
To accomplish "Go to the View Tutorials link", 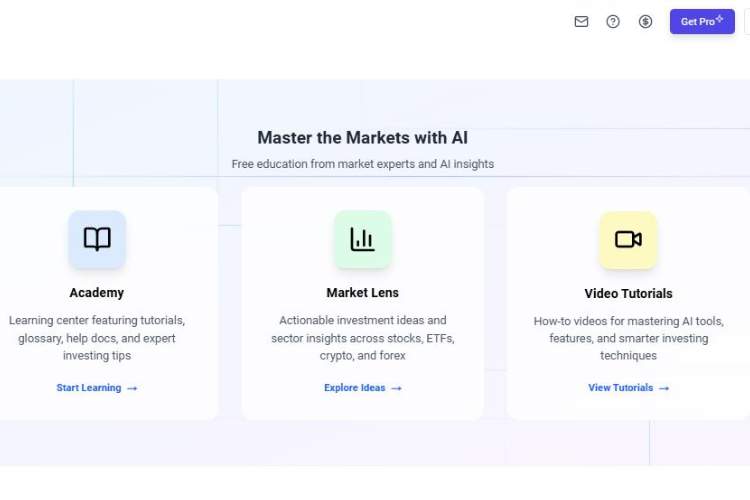I will [620, 388].
